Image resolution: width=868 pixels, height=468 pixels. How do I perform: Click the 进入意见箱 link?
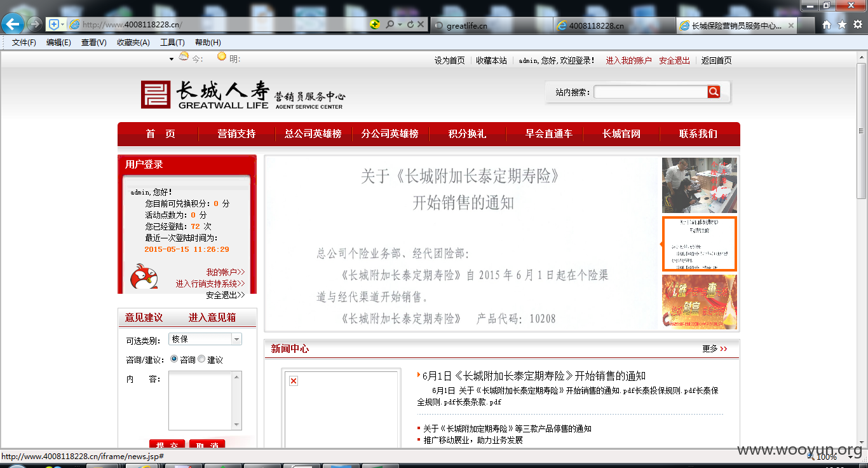212,317
